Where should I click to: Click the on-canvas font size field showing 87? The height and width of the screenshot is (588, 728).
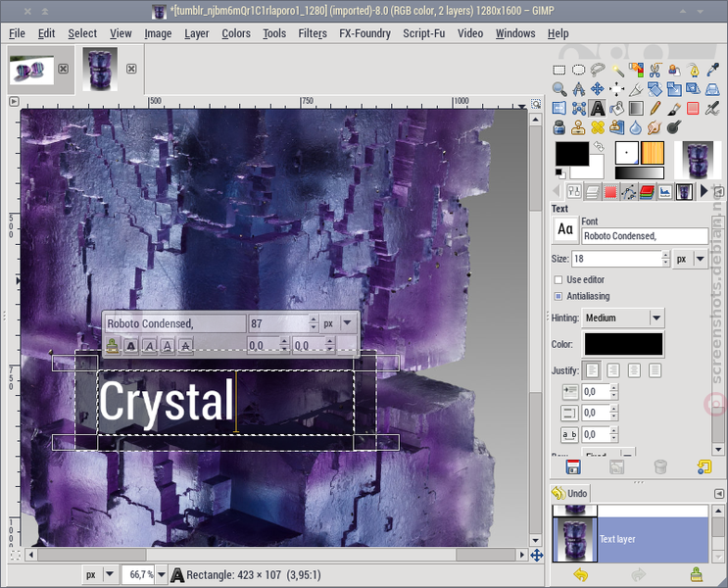[x=278, y=323]
